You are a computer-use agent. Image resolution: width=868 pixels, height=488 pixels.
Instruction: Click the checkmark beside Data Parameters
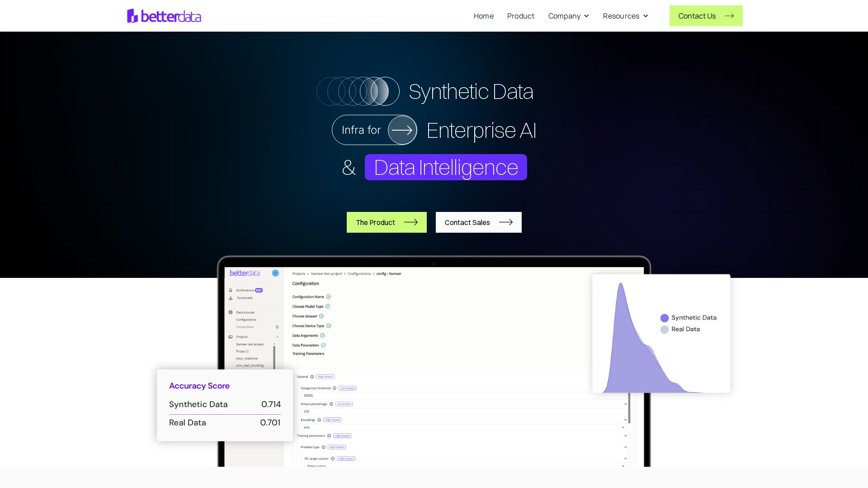pyautogui.click(x=323, y=346)
